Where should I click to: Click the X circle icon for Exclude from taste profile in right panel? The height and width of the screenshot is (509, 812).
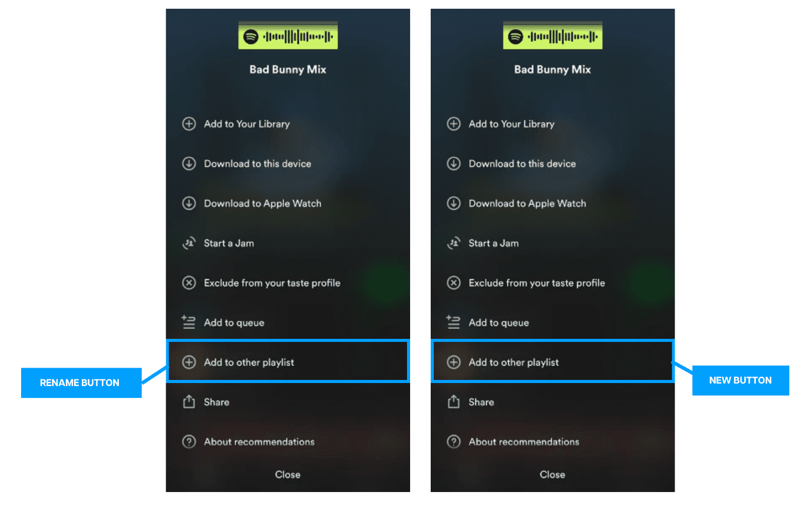453,283
